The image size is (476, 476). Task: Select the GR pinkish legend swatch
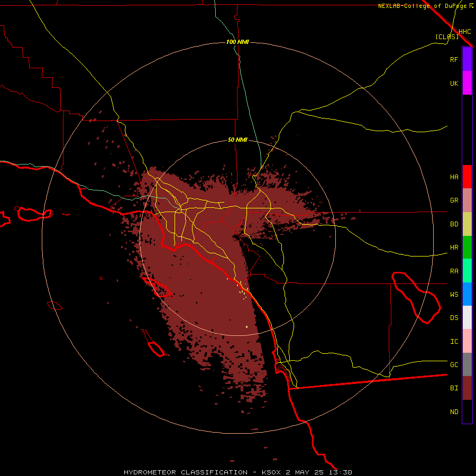pos(467,200)
